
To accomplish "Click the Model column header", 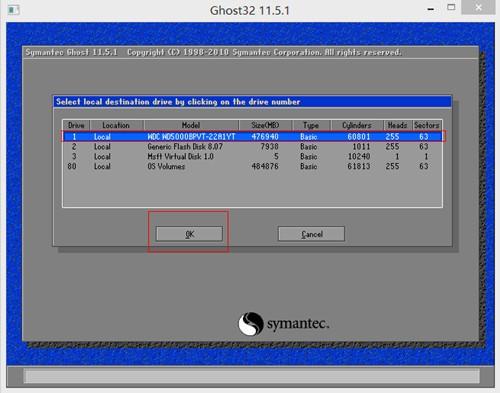I will pos(191,125).
